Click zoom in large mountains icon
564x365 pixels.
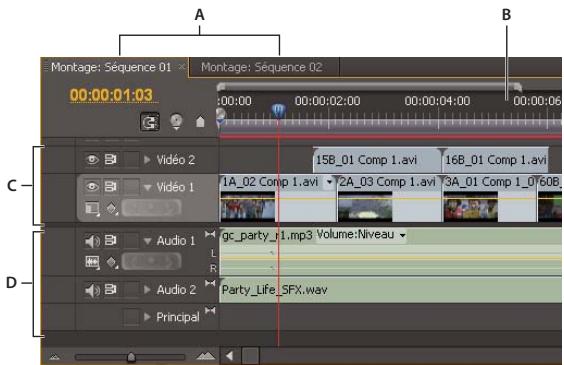click(206, 356)
